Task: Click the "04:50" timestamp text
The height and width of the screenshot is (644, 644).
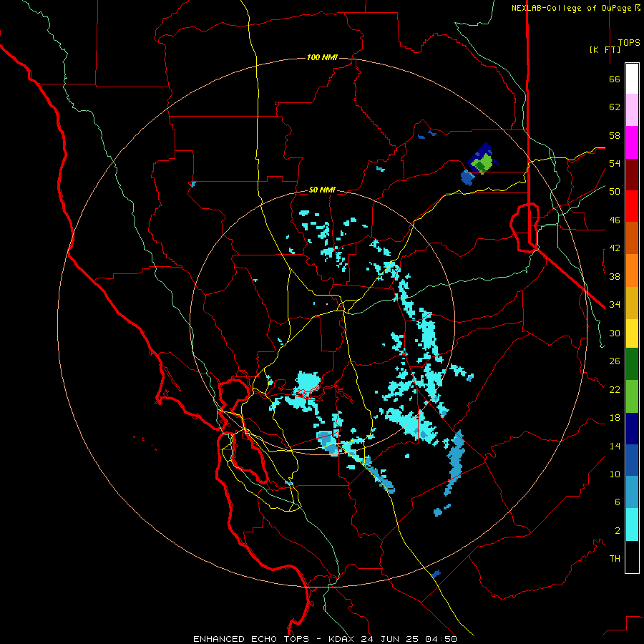Action: click(x=441, y=639)
